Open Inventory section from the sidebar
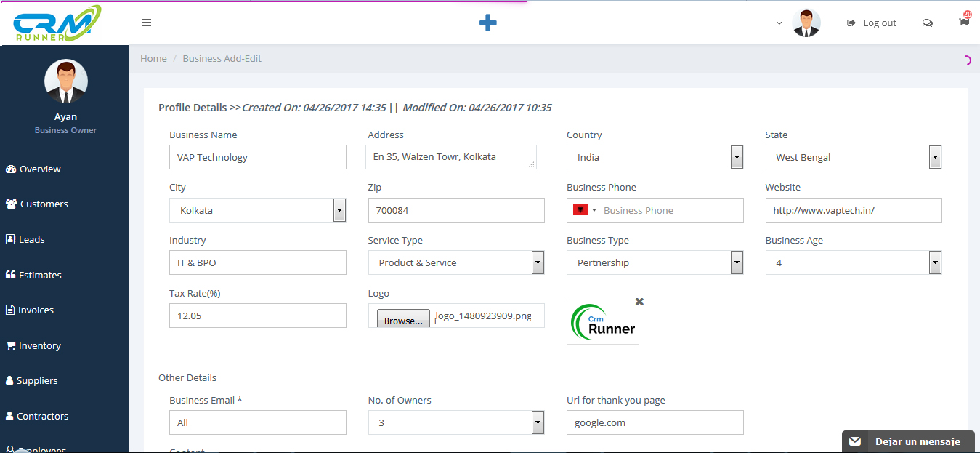 pyautogui.click(x=39, y=345)
